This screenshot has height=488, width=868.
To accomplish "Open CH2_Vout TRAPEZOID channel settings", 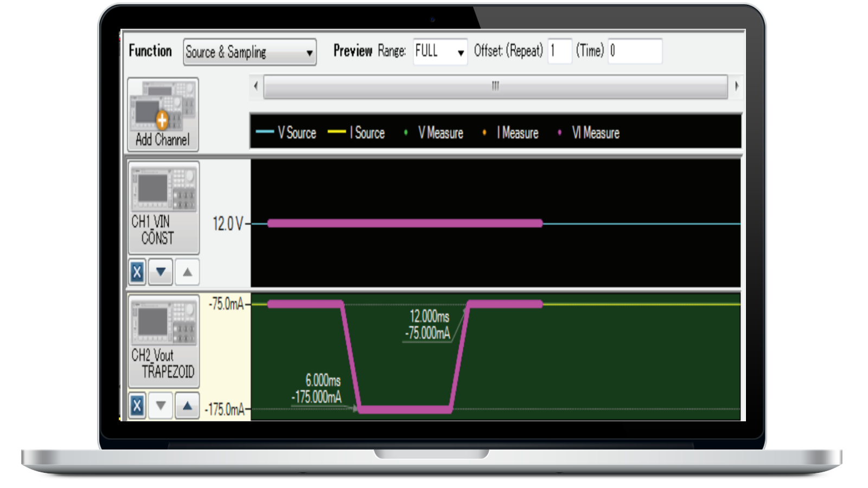I will point(163,342).
